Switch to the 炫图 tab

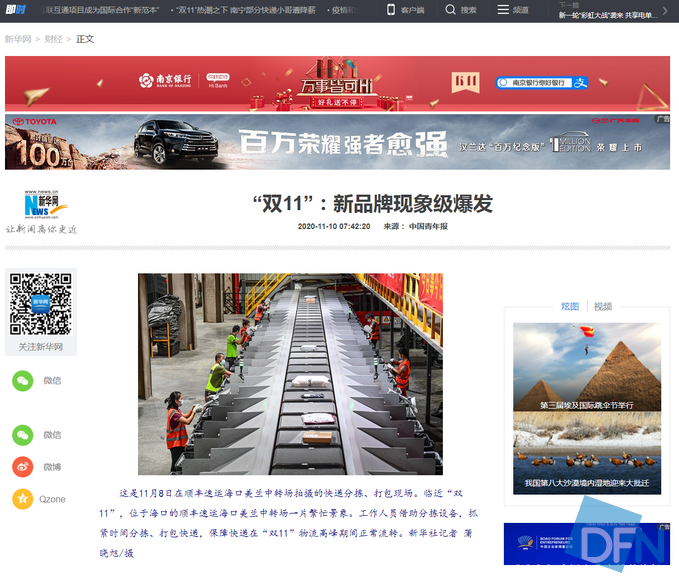[569, 307]
